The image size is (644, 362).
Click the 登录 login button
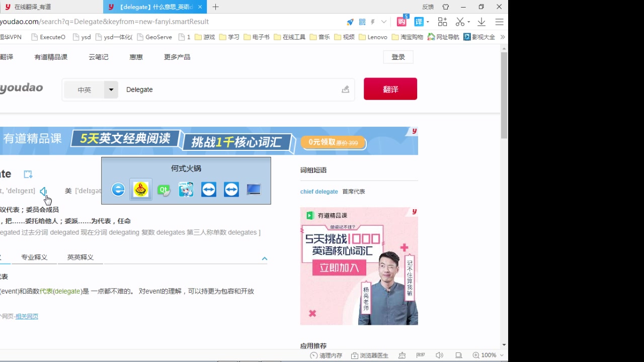(x=398, y=57)
